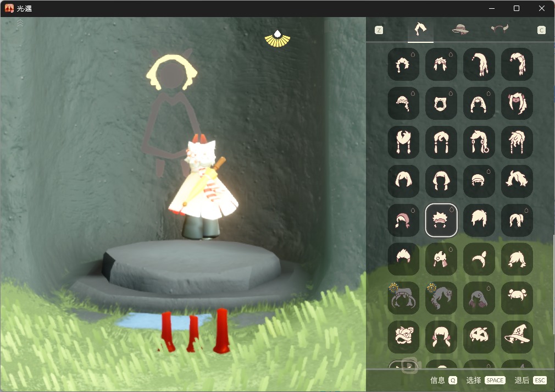555x392 pixels.
Task: Select twin-tail hair with pink face mask
Action: (517, 103)
